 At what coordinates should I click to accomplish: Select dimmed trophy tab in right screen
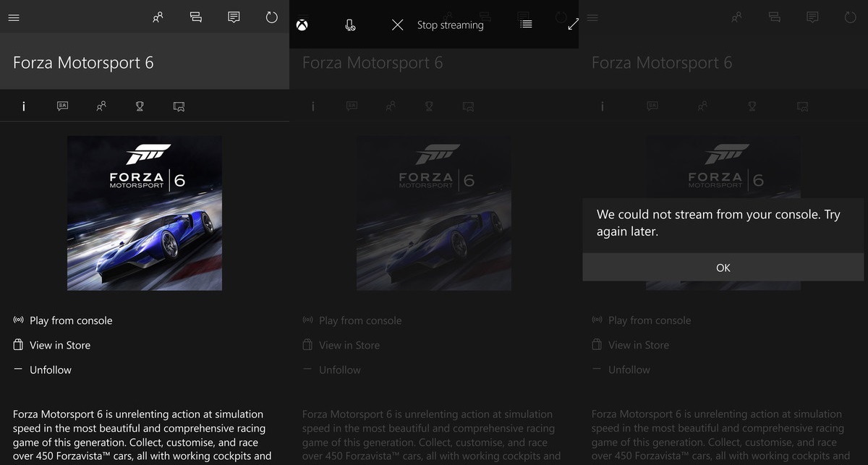[752, 106]
